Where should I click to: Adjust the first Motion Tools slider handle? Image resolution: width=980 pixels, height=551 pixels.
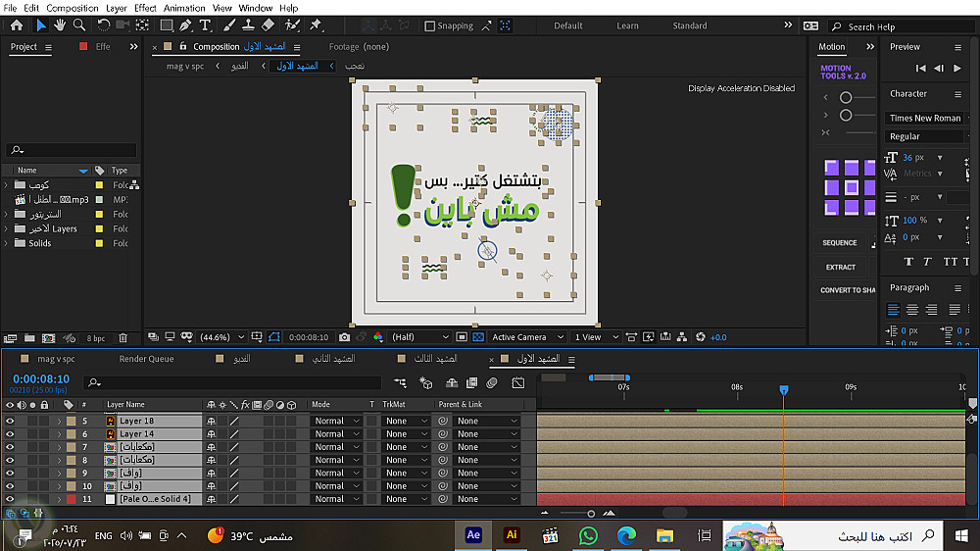point(845,97)
